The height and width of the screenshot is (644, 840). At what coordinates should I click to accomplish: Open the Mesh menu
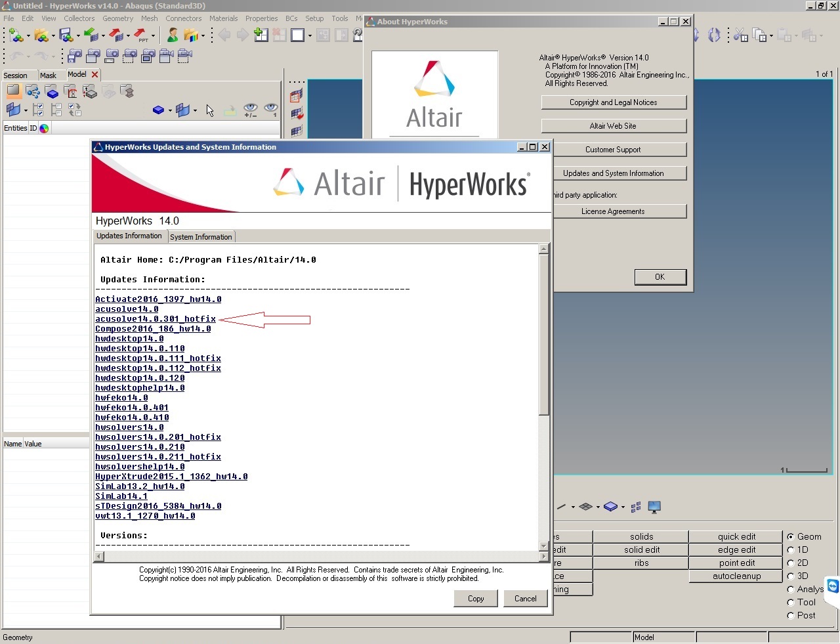coord(150,18)
